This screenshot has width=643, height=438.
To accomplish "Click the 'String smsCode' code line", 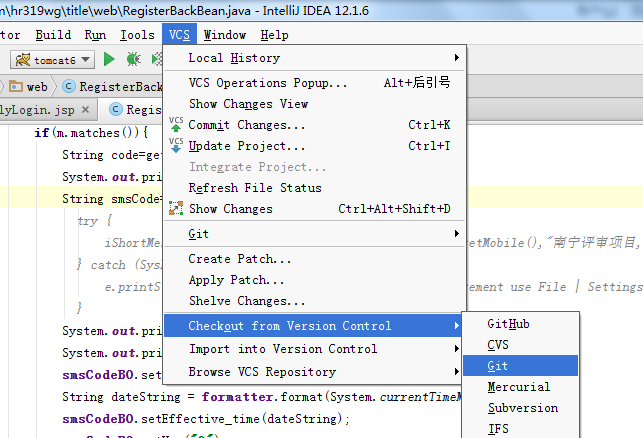I will point(112,199).
